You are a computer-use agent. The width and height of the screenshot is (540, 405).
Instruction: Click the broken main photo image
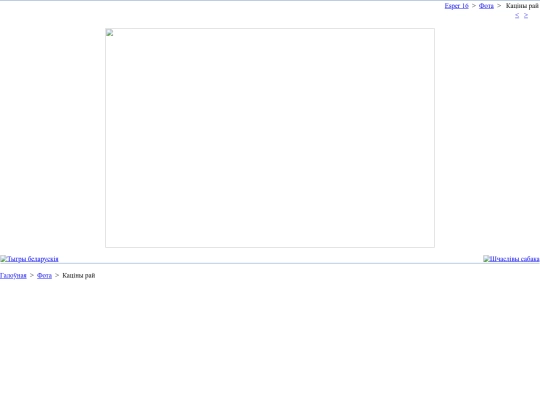tap(270, 138)
